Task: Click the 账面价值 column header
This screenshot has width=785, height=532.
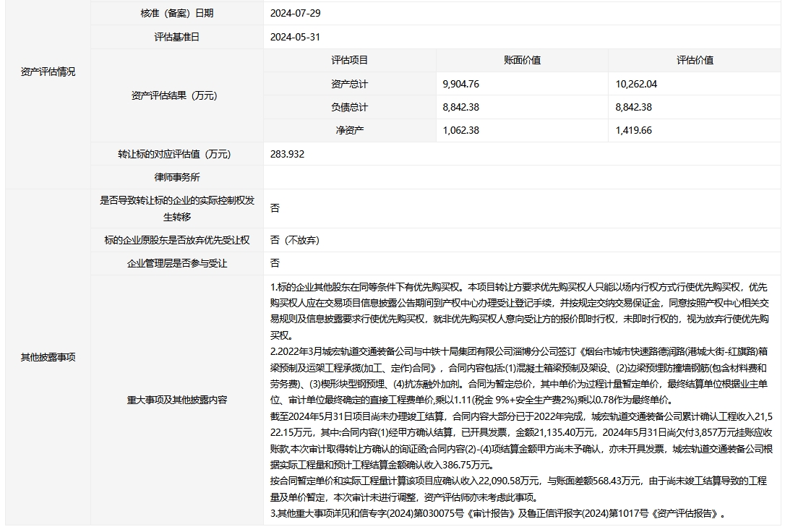Action: click(522, 61)
